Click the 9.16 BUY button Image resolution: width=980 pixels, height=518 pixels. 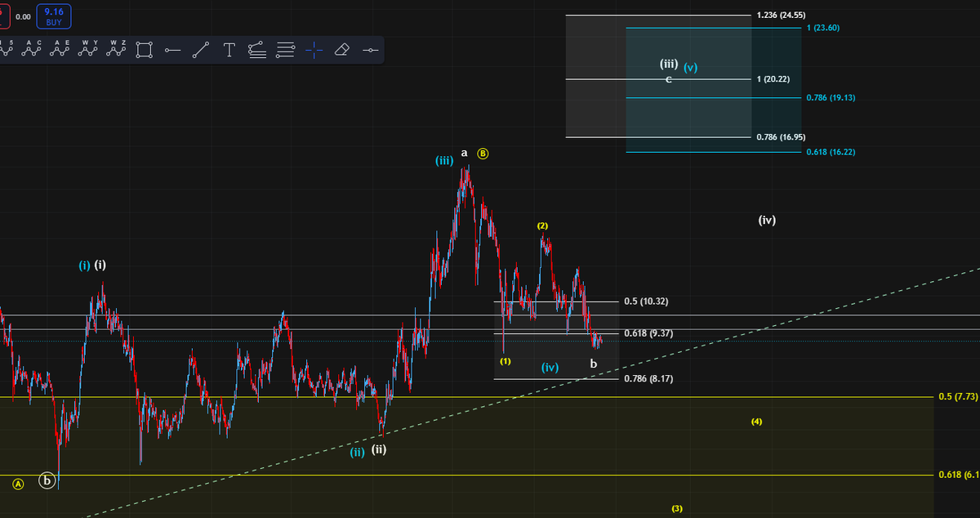coord(54,16)
